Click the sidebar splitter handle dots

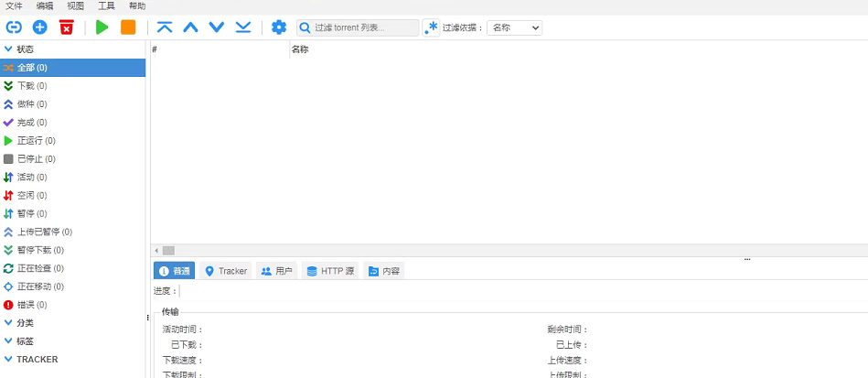[148, 318]
